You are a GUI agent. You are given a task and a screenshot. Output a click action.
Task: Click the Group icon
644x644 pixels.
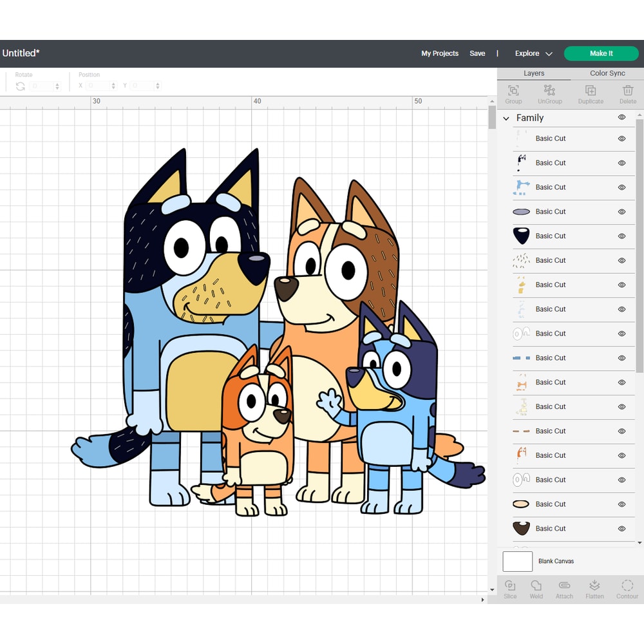click(x=513, y=93)
